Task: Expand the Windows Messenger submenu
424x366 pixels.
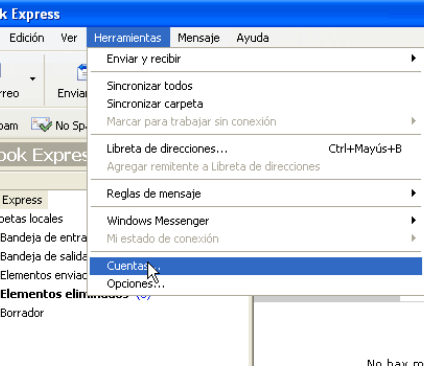Action: tap(256, 221)
